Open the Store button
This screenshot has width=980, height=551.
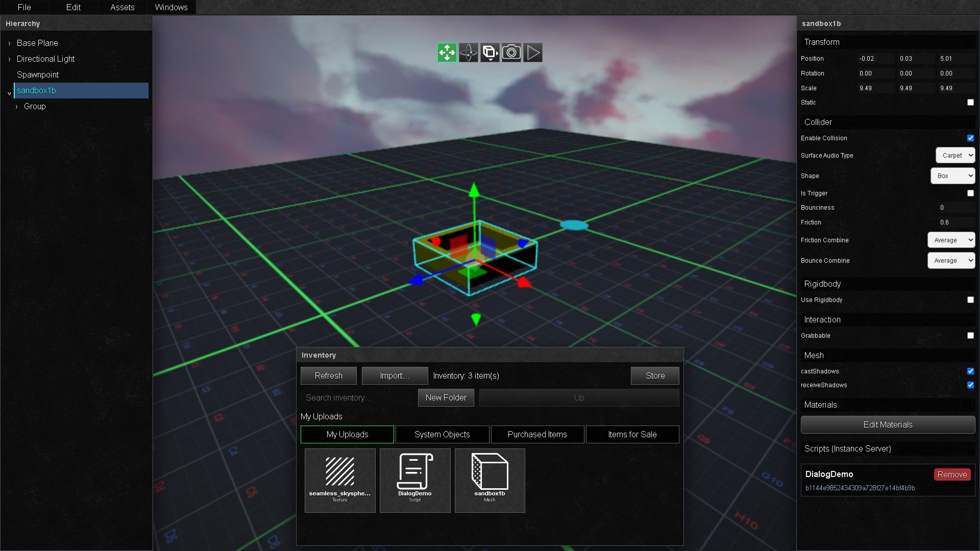coord(655,376)
